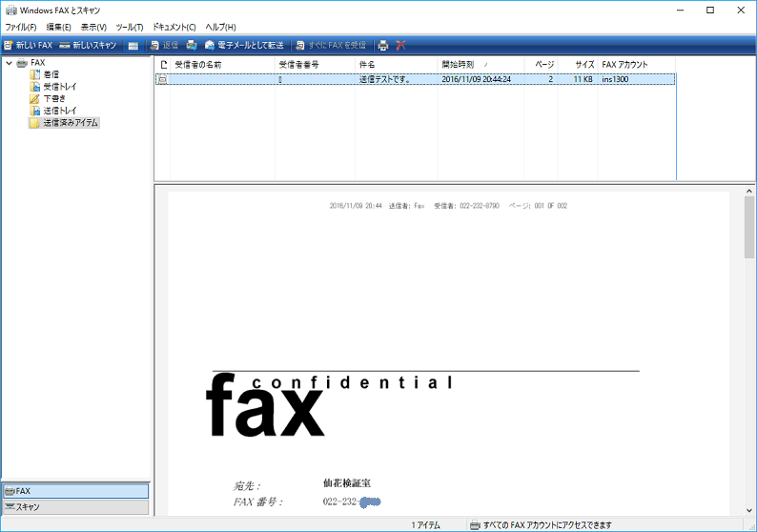The height and width of the screenshot is (532, 757).
Task: Click the New FAX toolbar button
Action: [x=28, y=46]
